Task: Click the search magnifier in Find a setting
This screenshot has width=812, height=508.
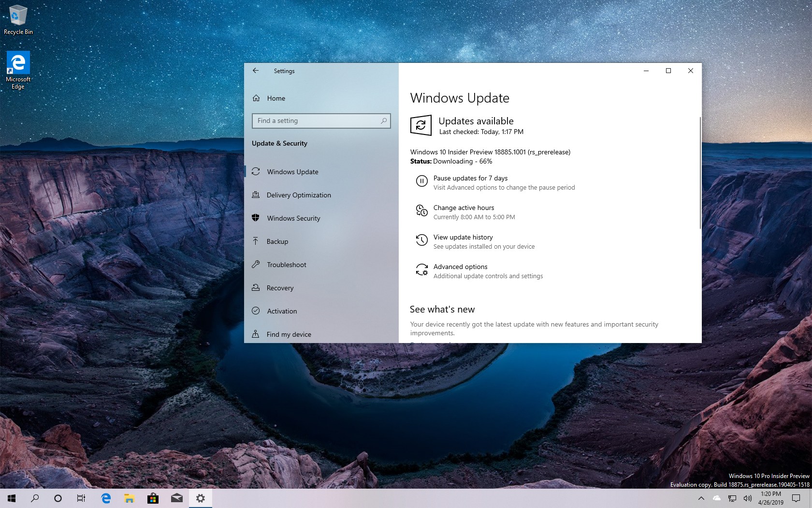Action: (x=384, y=121)
